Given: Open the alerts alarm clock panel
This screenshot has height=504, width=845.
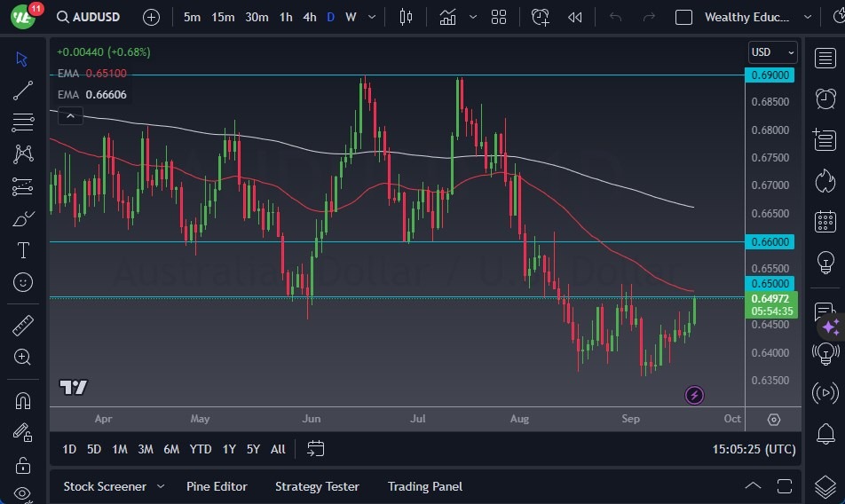Looking at the screenshot, I should point(825,98).
